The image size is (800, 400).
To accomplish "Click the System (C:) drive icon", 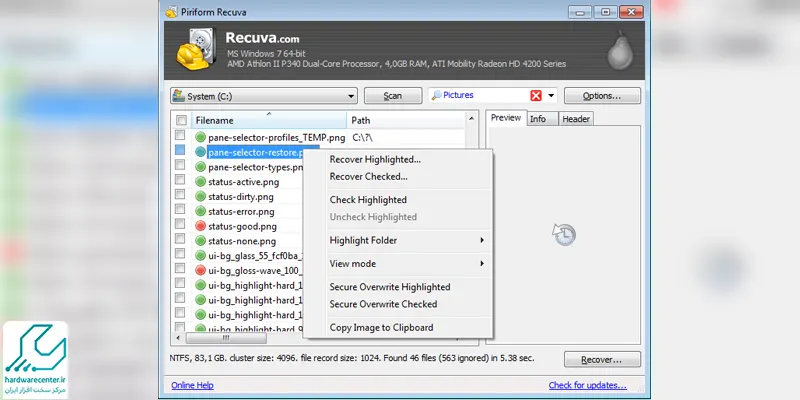I will 179,95.
